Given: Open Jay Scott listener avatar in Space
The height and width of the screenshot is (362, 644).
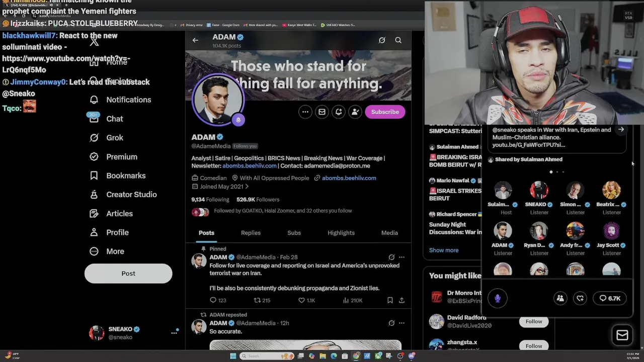Looking at the screenshot, I should click(x=611, y=231).
